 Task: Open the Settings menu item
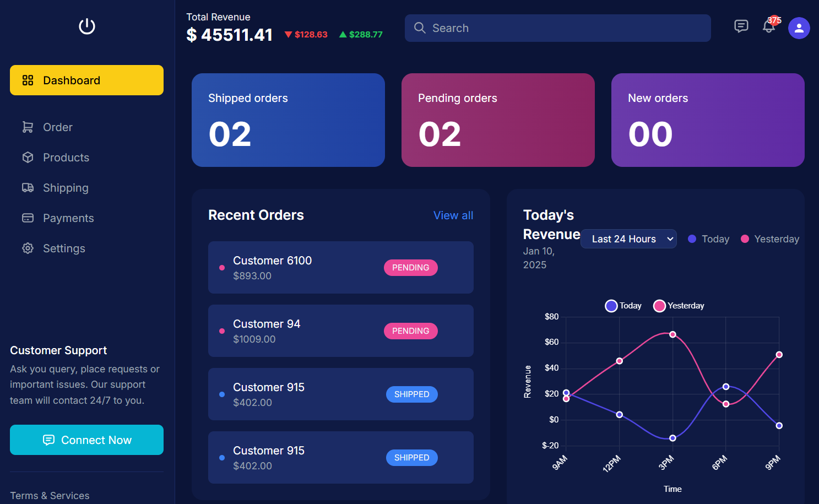pyautogui.click(x=86, y=248)
